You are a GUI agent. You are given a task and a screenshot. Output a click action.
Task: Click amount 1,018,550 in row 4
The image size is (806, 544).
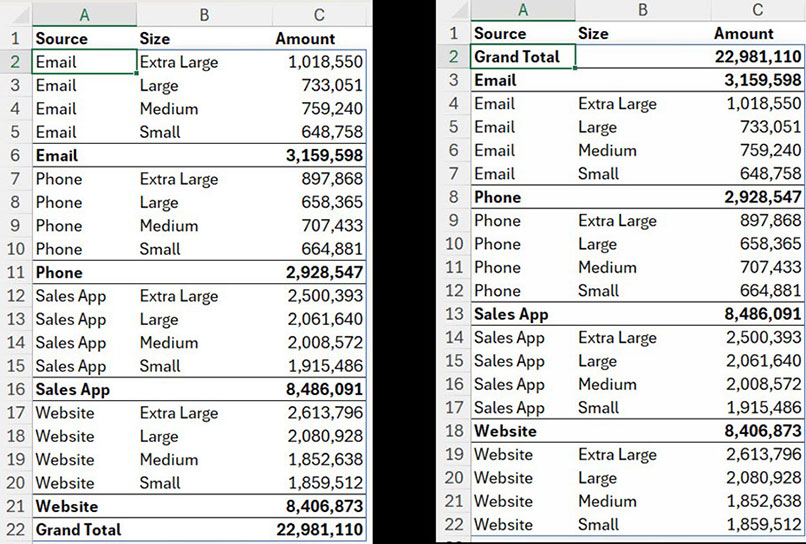click(760, 104)
